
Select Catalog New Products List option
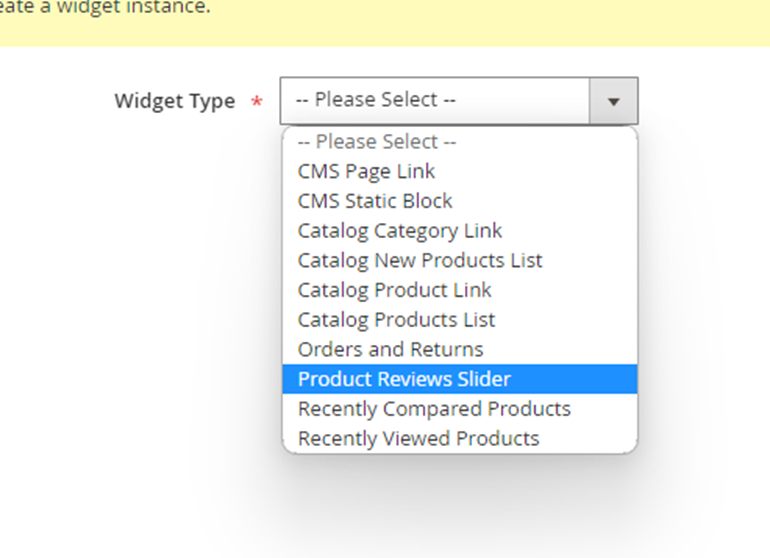pyautogui.click(x=420, y=260)
